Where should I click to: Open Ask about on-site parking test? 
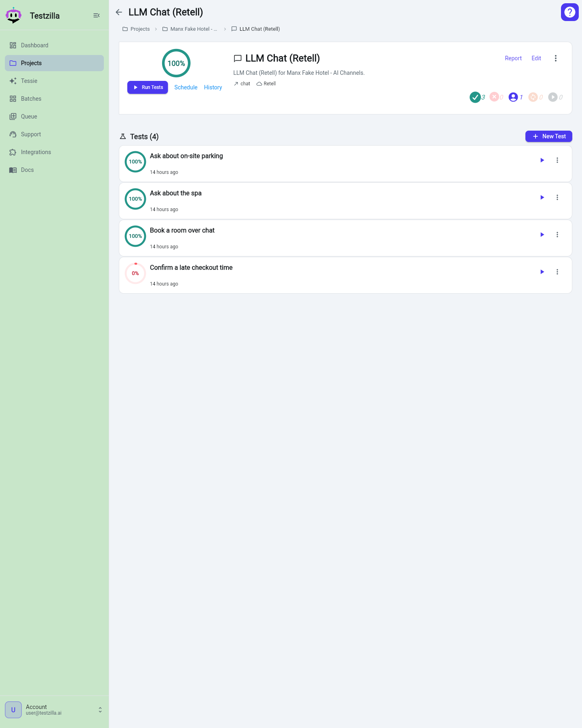pyautogui.click(x=346, y=163)
